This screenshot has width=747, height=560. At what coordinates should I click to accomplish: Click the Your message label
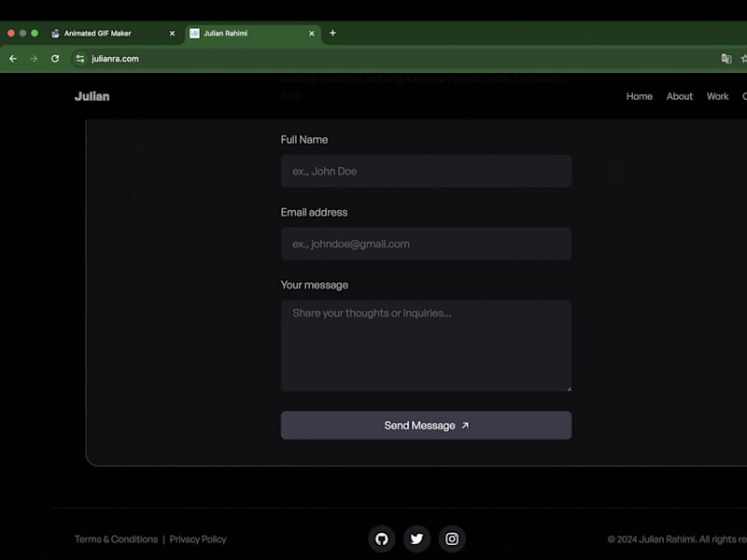315,285
